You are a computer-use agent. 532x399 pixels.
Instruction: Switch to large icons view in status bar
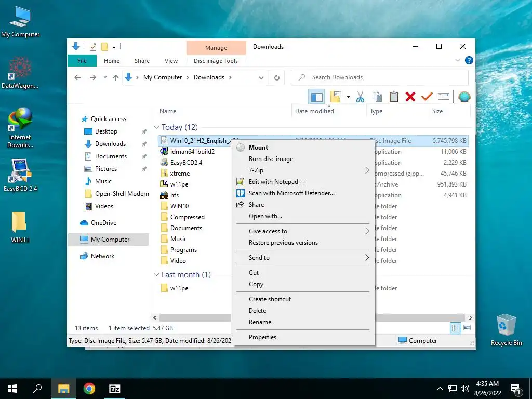[x=467, y=328]
